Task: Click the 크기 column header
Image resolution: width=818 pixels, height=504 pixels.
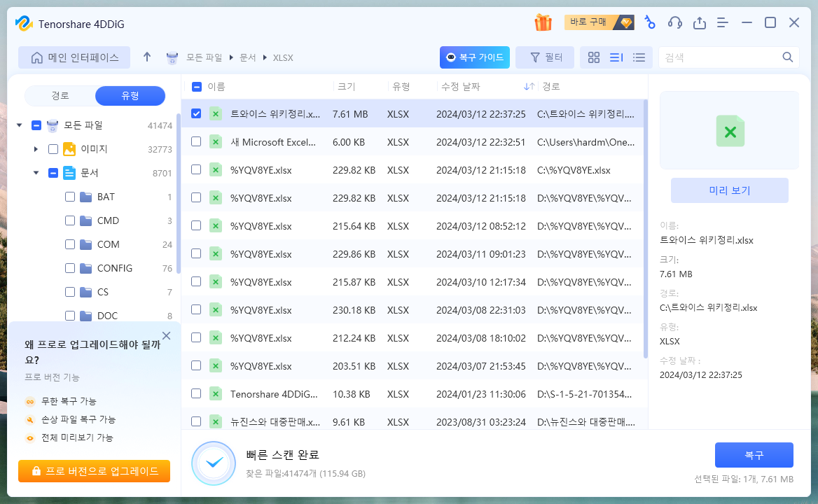Action: tap(347, 87)
